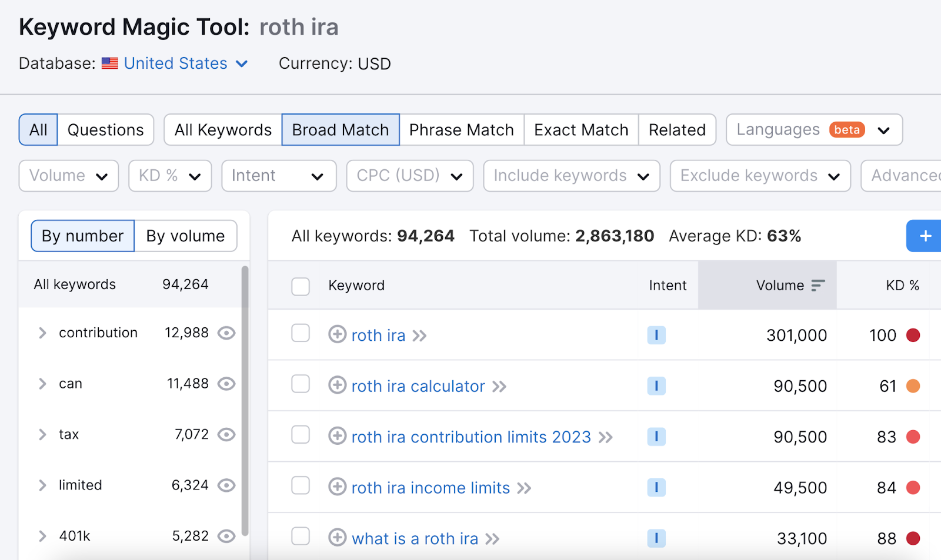The image size is (941, 560).
Task: Click plus icon for roth ira contribution limits 2023
Action: tap(337, 436)
